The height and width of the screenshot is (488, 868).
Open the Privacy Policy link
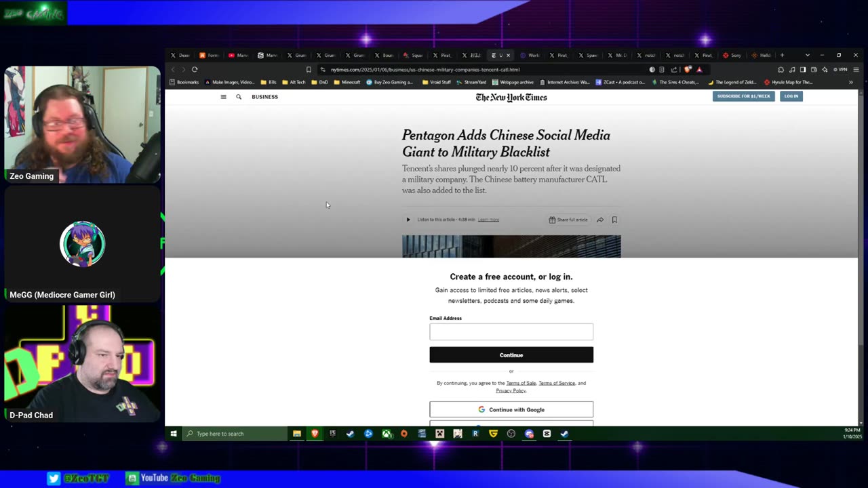point(511,390)
